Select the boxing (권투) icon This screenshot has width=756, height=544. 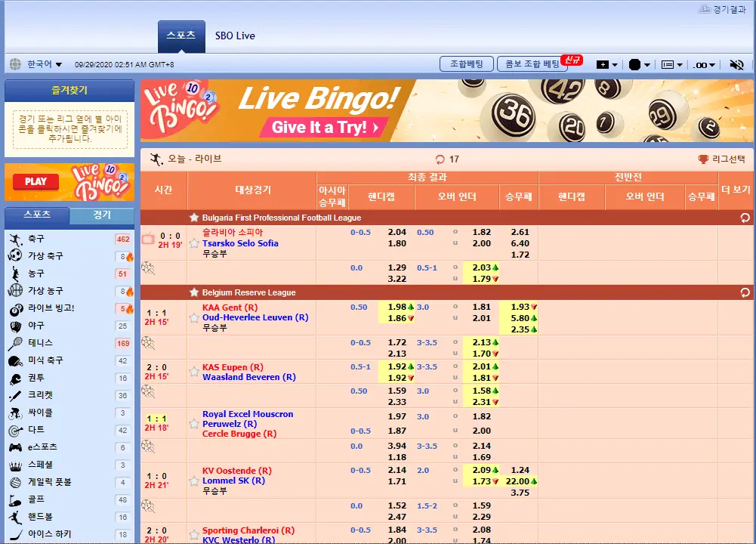click(x=15, y=379)
